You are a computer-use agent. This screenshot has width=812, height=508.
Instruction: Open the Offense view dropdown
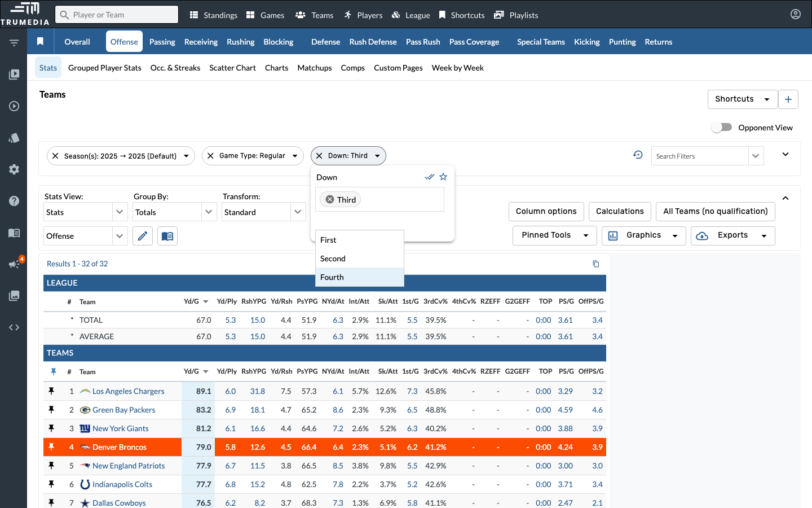tap(86, 236)
